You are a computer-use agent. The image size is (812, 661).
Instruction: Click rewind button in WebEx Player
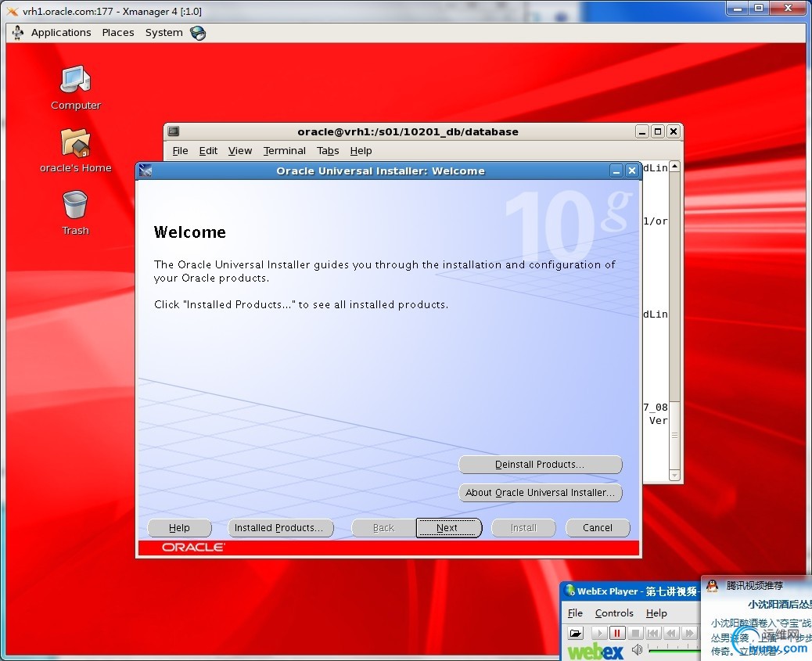(x=671, y=633)
